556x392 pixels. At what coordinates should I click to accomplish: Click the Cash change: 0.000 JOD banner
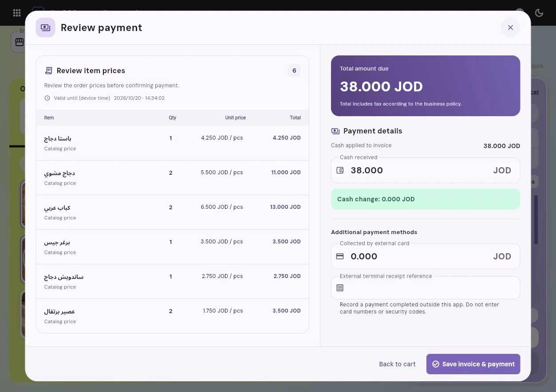coord(425,199)
